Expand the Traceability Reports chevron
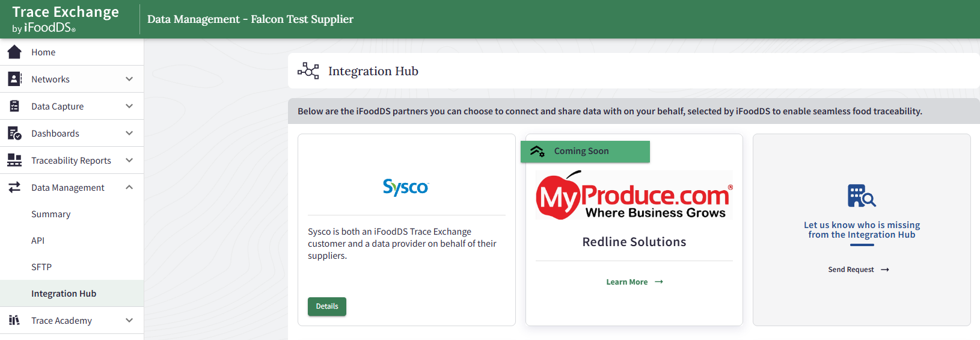 pyautogui.click(x=129, y=160)
